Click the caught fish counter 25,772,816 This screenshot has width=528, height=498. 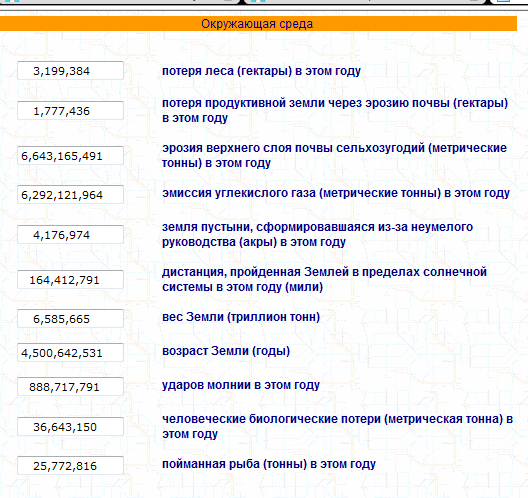(70, 466)
